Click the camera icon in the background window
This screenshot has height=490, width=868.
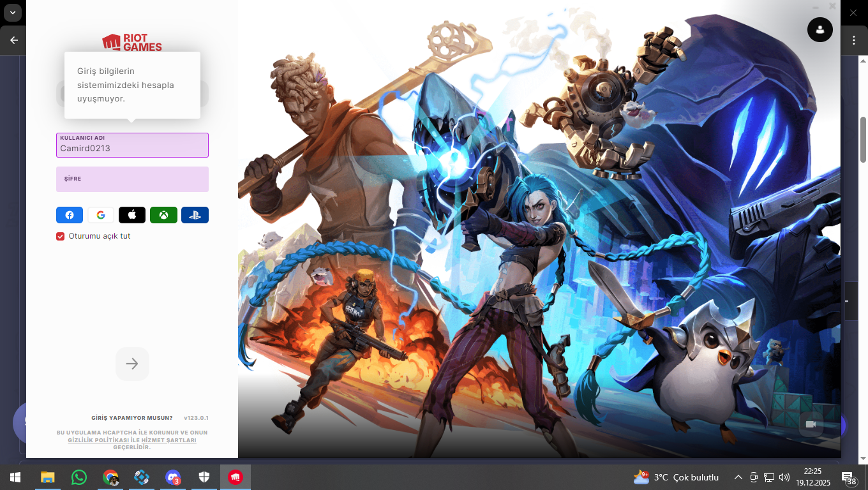pos(811,424)
